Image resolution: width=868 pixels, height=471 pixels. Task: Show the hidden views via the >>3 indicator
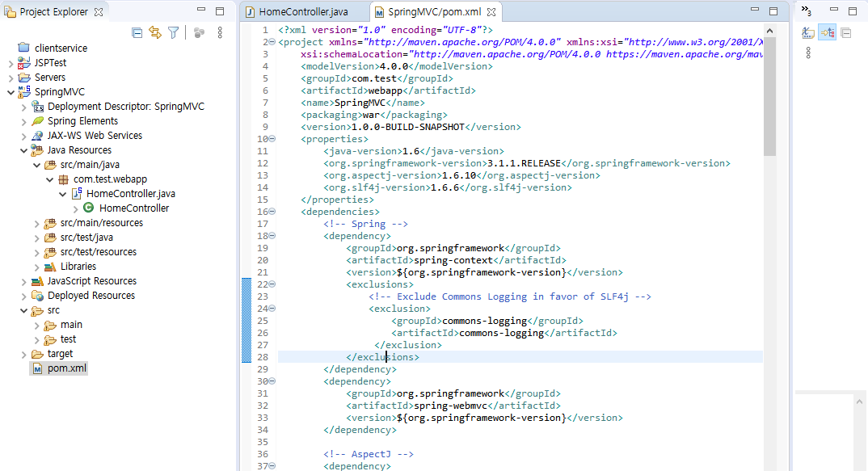point(805,11)
